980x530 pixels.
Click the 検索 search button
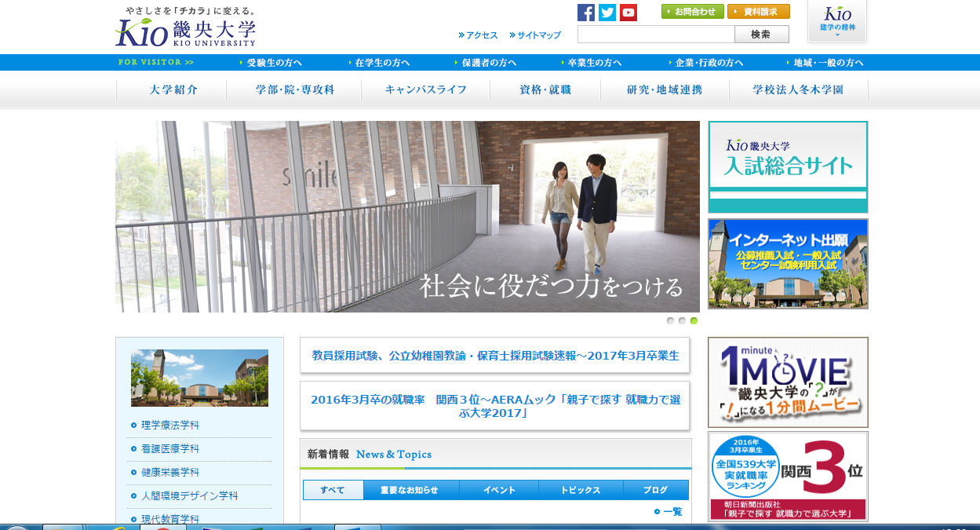760,35
